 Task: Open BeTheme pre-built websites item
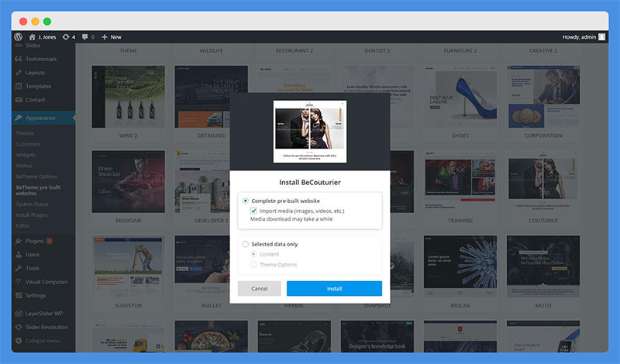pos(38,190)
